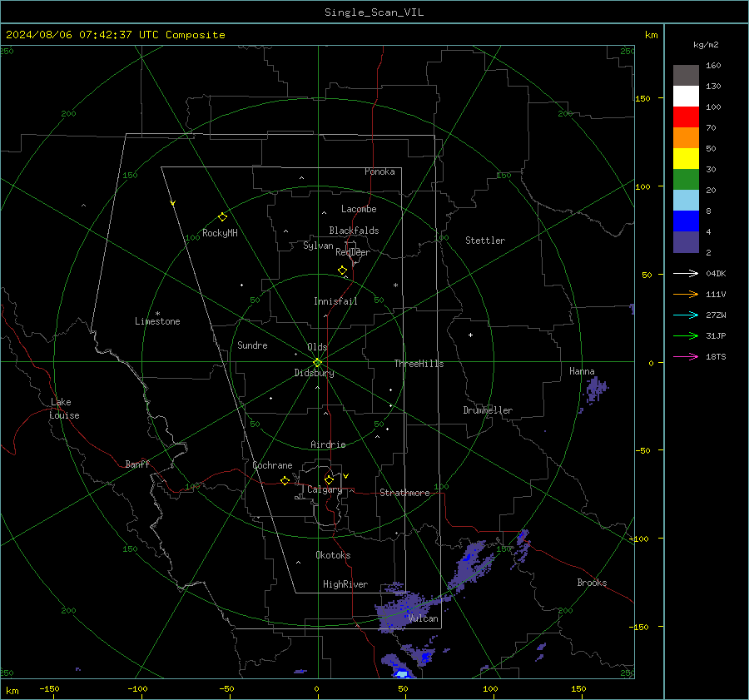The image size is (749, 700).
Task: Click the green 31JP arrow icon
Action: coord(686,336)
